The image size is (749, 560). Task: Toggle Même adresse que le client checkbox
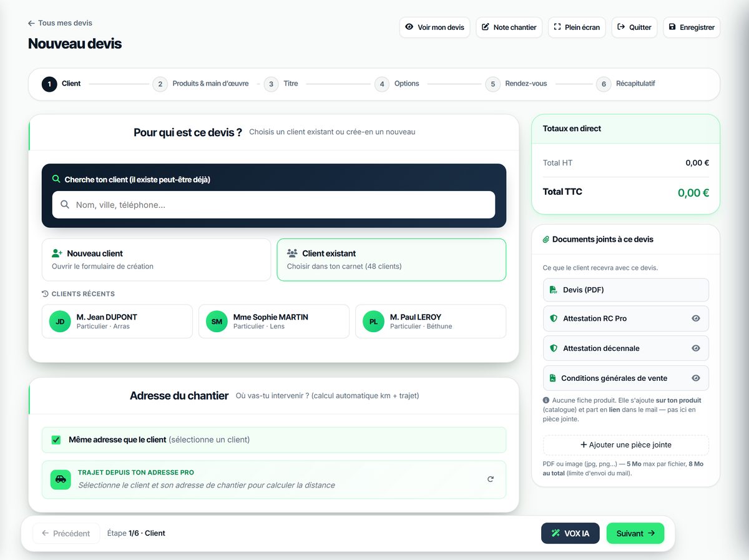[x=56, y=440]
